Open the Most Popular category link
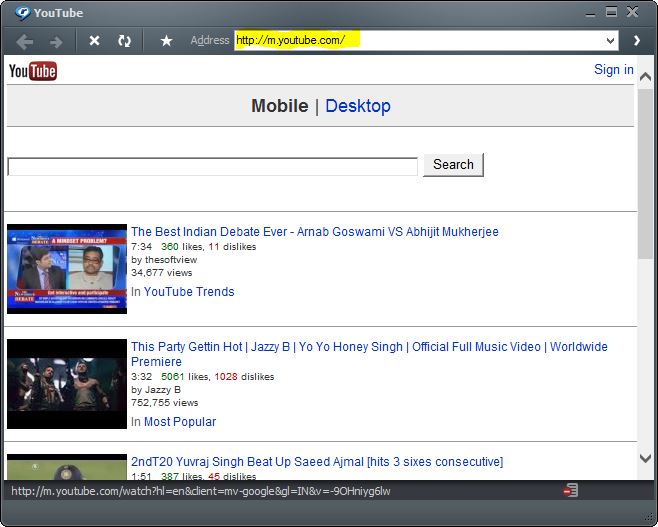The width and height of the screenshot is (658, 527). tap(180, 422)
